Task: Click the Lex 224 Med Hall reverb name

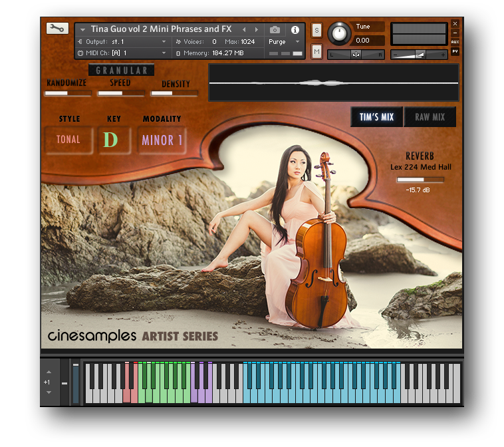Action: click(x=421, y=167)
